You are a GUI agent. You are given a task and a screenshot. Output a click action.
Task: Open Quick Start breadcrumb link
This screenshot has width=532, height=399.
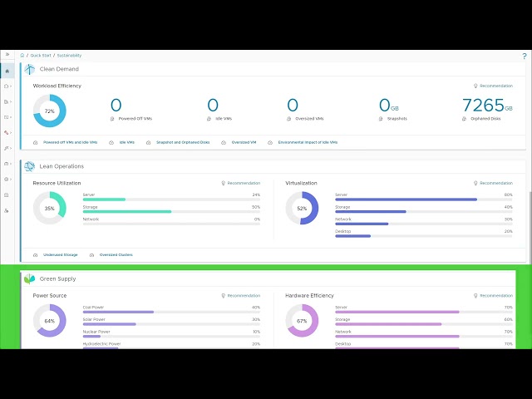tap(41, 56)
